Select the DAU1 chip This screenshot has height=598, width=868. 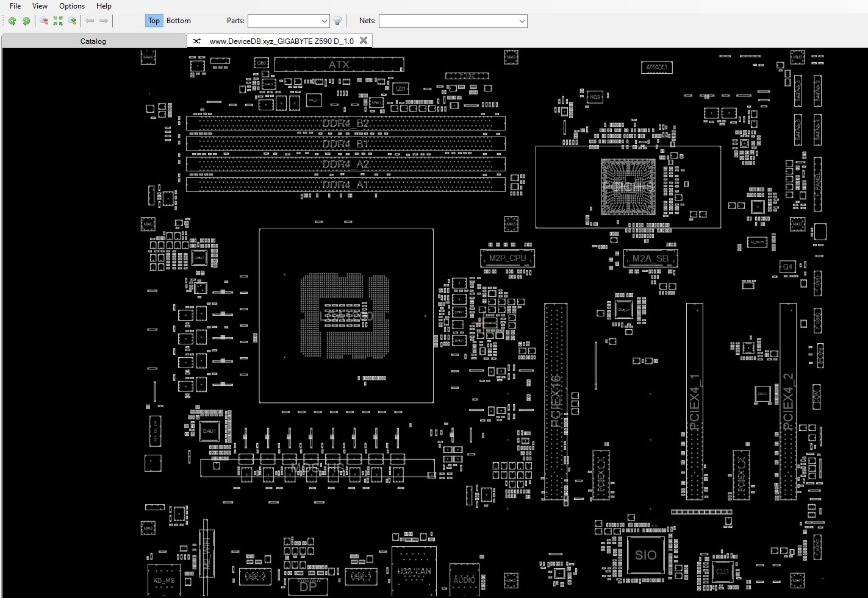click(x=209, y=431)
